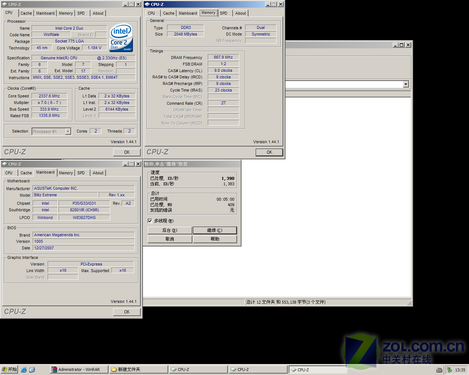Click the Bus Speed value "333.9 MHz"
Viewport: 469px width, 375px height.
(49, 109)
